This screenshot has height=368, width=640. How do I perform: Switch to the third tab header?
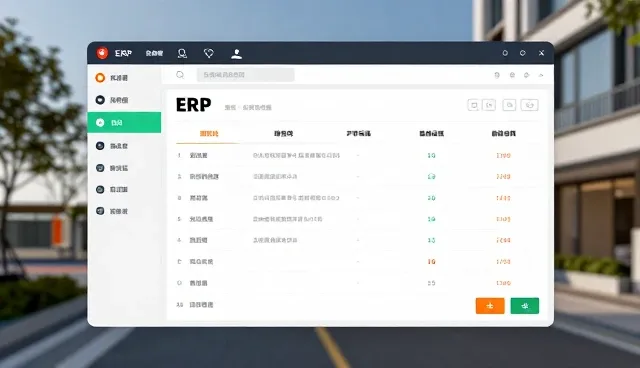pyautogui.click(x=358, y=133)
